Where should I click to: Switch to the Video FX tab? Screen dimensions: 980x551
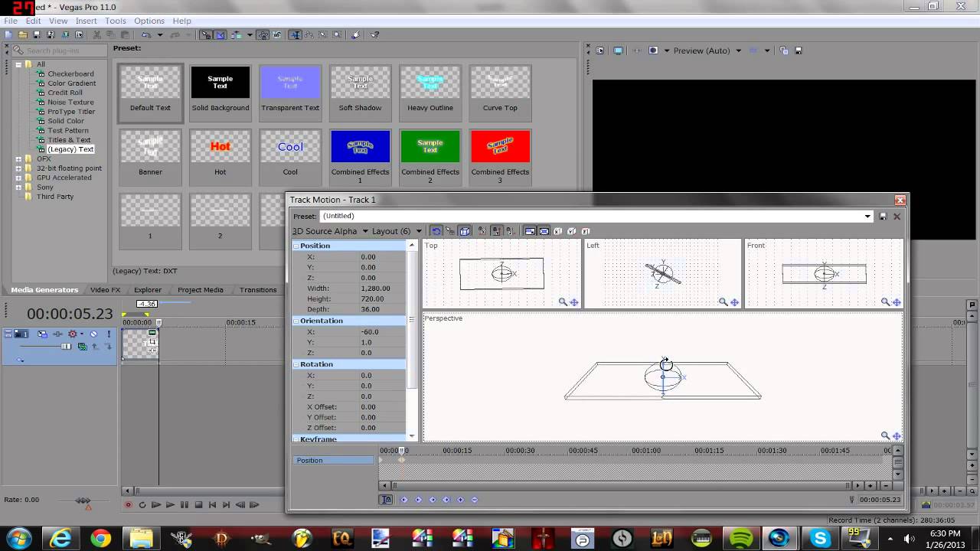tap(105, 290)
